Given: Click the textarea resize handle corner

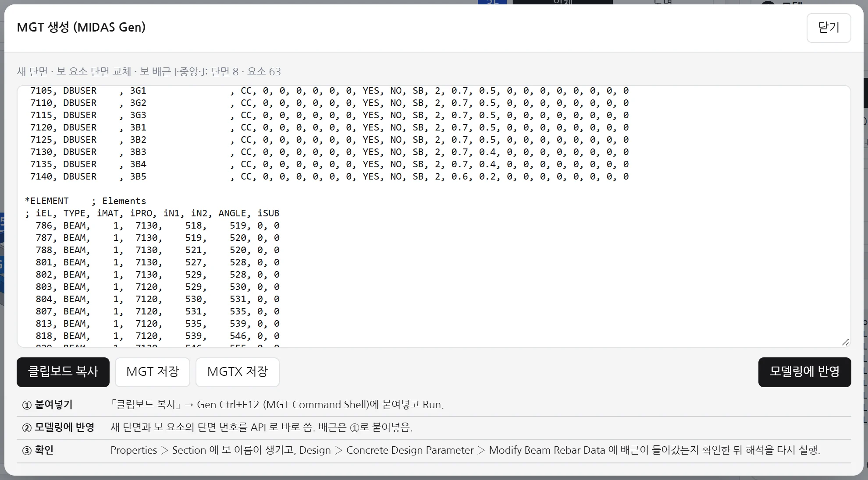Looking at the screenshot, I should pos(846,342).
